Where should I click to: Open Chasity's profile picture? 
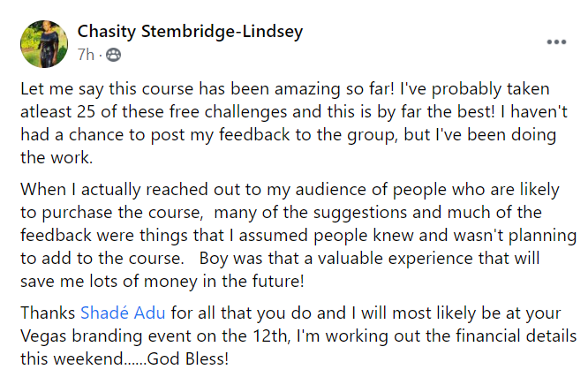(44, 44)
